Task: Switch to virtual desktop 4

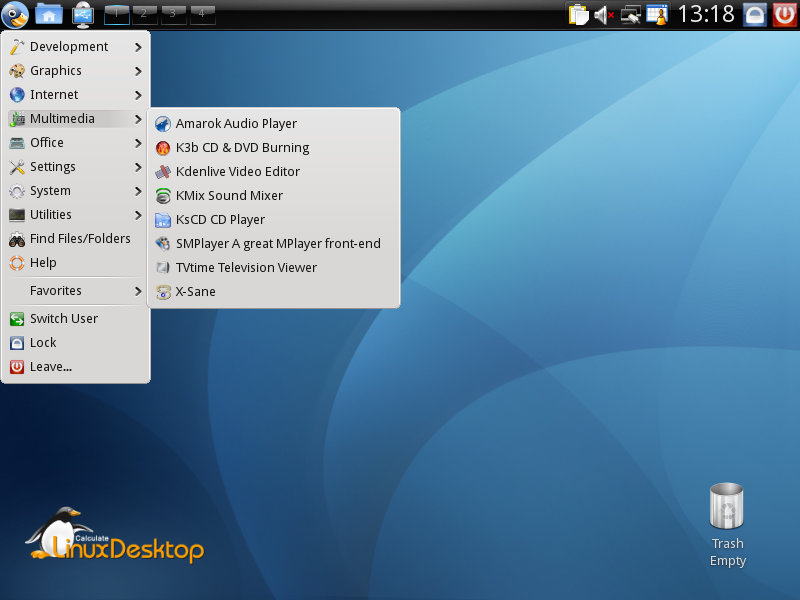Action: (203, 14)
